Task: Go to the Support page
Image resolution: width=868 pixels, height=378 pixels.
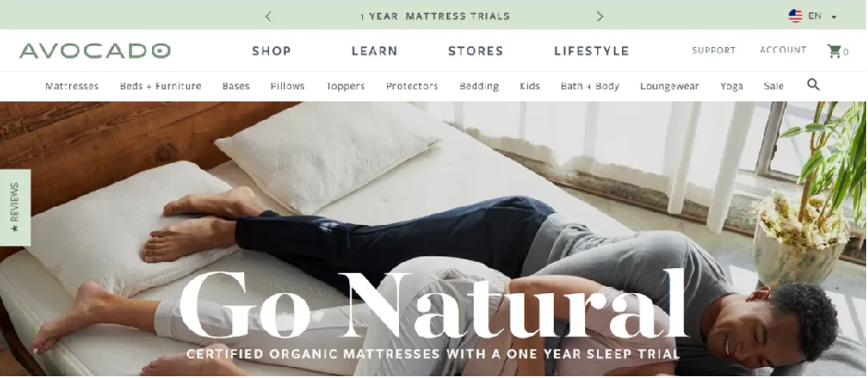Action: click(x=713, y=51)
